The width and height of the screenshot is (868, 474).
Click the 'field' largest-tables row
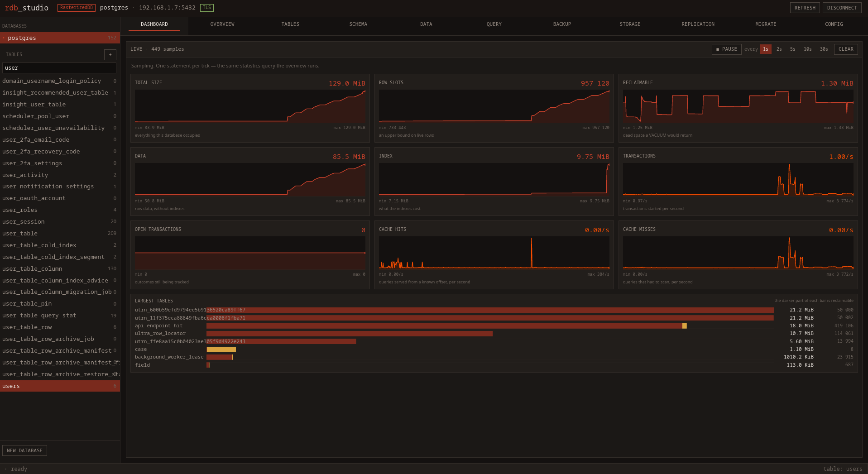pyautogui.click(x=494, y=365)
